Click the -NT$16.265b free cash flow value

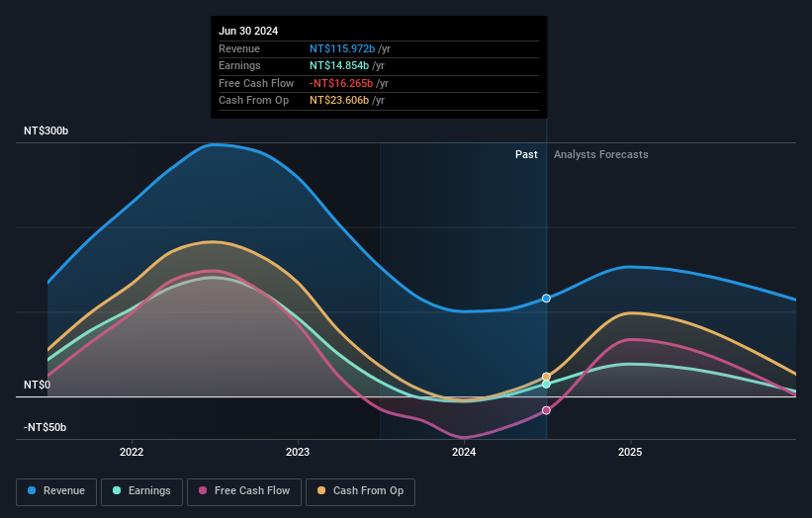(x=341, y=83)
